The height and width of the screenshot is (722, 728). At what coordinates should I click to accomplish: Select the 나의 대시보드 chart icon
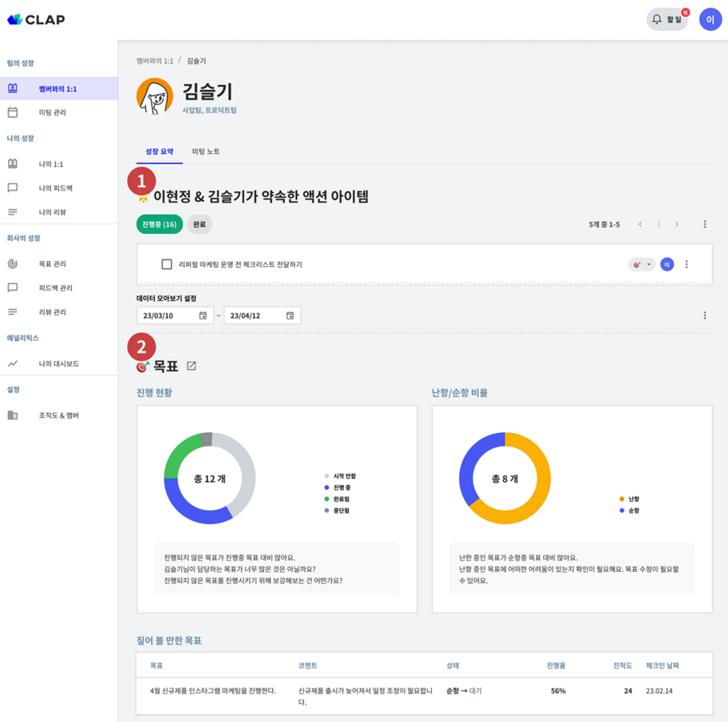point(13,364)
